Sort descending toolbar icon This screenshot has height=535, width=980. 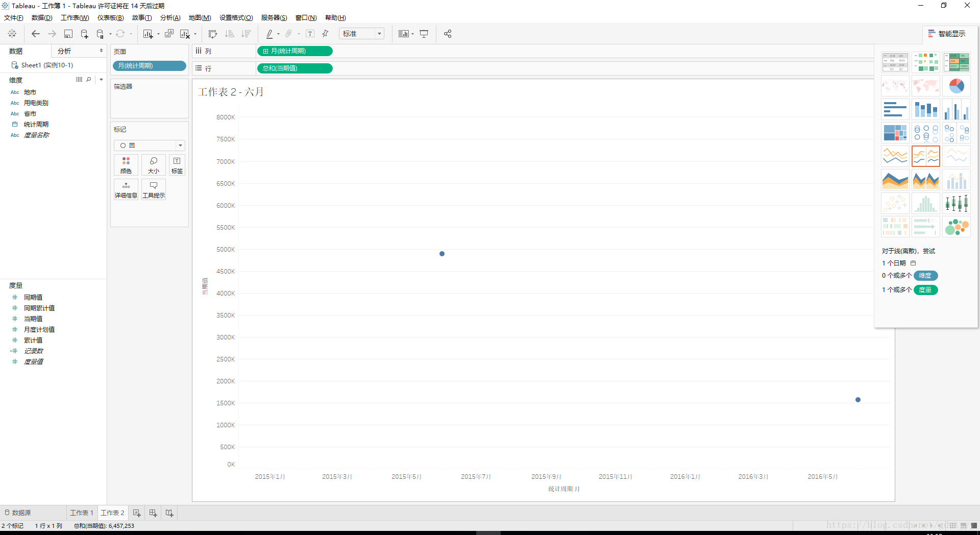tap(246, 34)
